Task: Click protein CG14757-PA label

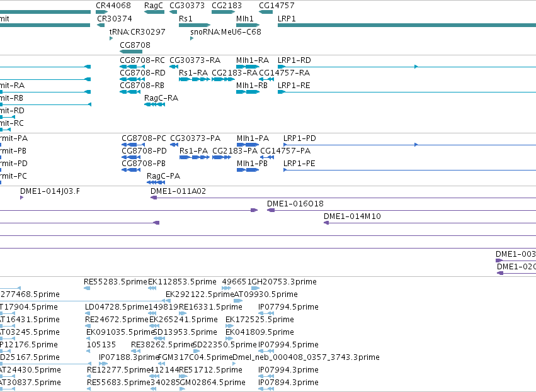Action: point(285,151)
